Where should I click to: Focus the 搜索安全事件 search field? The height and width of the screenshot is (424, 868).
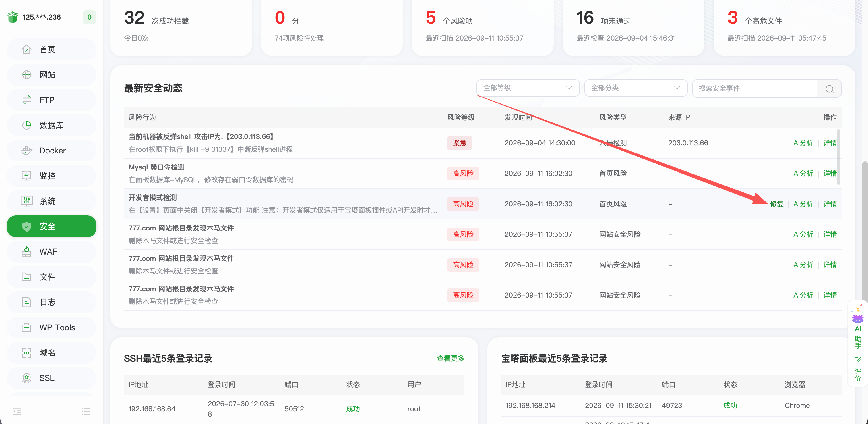(755, 88)
